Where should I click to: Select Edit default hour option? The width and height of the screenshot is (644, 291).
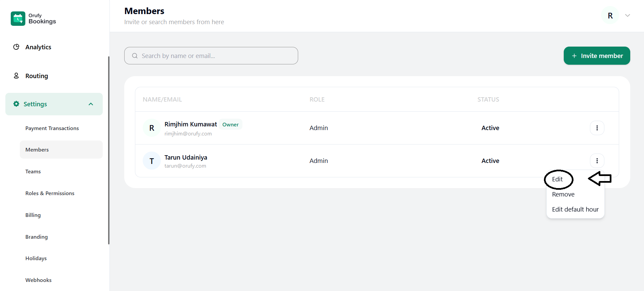(575, 210)
